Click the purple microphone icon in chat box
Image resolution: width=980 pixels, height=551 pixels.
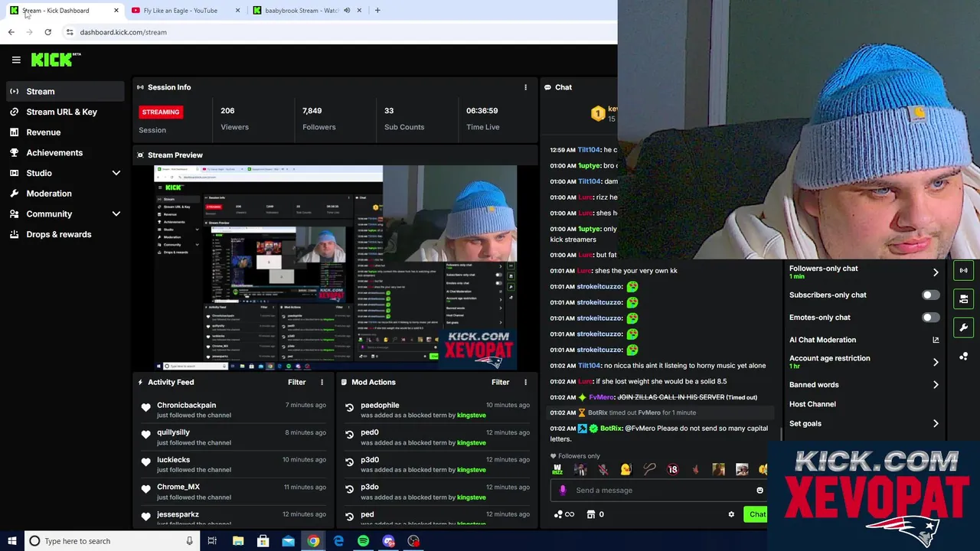click(x=563, y=491)
